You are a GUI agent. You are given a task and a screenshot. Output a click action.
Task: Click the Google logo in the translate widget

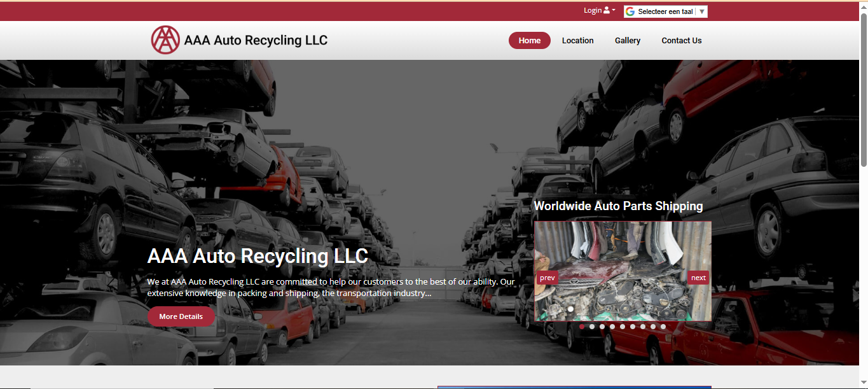[630, 11]
